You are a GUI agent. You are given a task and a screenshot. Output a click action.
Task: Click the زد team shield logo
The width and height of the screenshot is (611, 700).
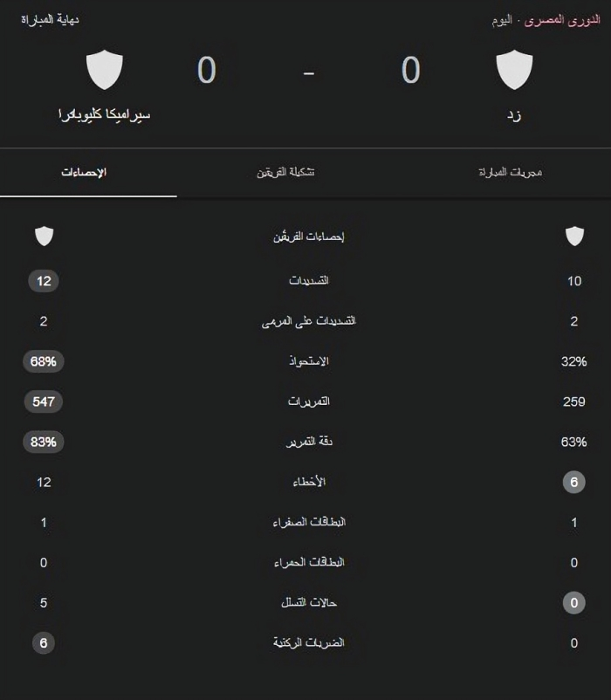(514, 70)
